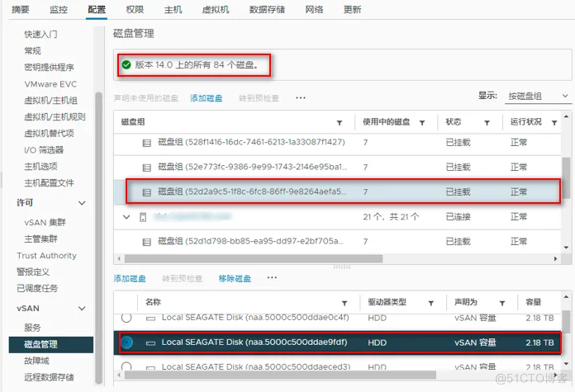Image resolution: width=575 pixels, height=392 pixels.
Task: Open 主机选项 in sidebar
Action: tap(40, 167)
